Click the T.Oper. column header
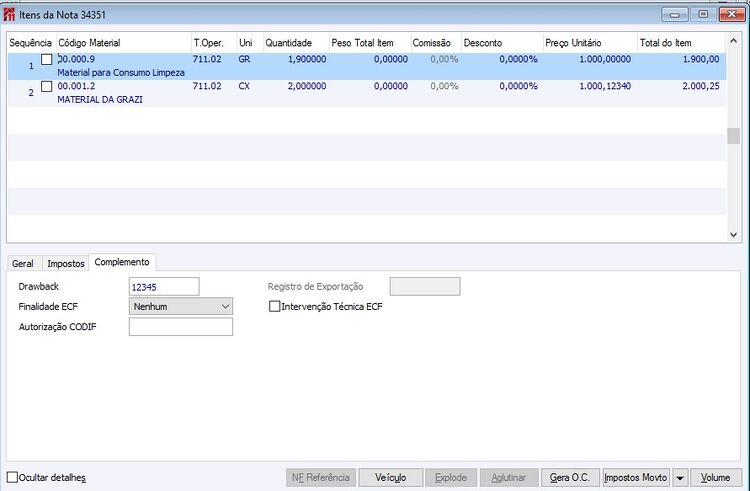Image resolution: width=750 pixels, height=491 pixels. [x=214, y=43]
